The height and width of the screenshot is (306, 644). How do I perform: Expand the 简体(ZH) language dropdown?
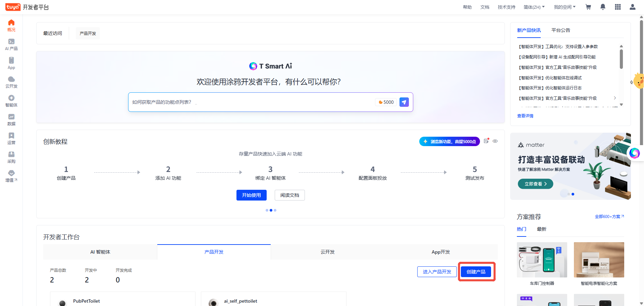click(534, 7)
